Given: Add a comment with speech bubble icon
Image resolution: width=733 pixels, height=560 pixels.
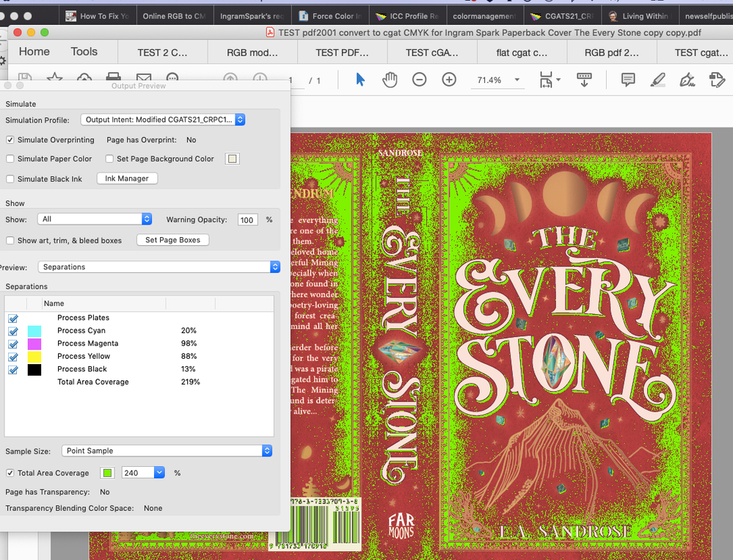Looking at the screenshot, I should [628, 80].
